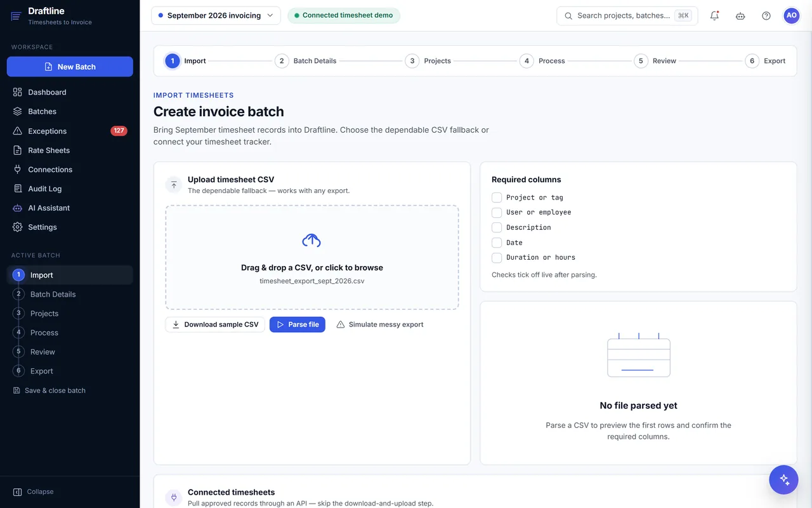This screenshot has width=812, height=508.
Task: Go to Dashboard in the sidebar
Action: click(70, 92)
